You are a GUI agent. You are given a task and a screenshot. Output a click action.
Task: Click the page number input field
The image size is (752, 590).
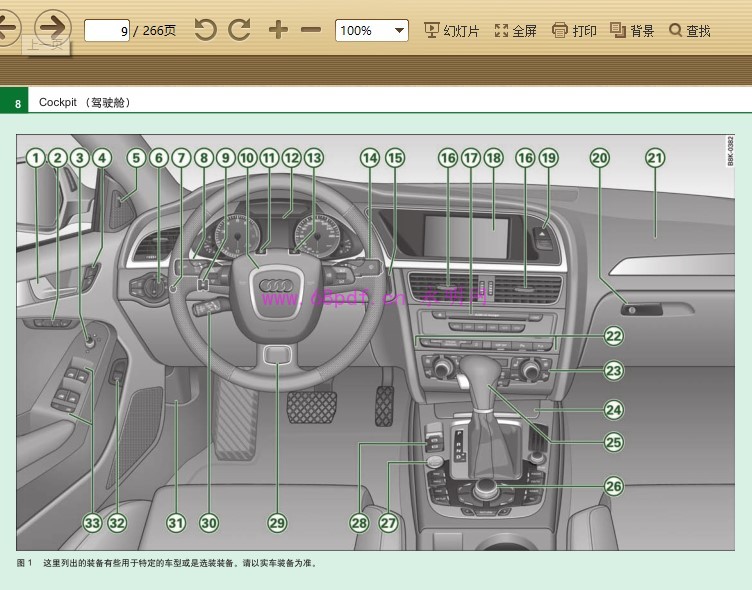[x=107, y=30]
